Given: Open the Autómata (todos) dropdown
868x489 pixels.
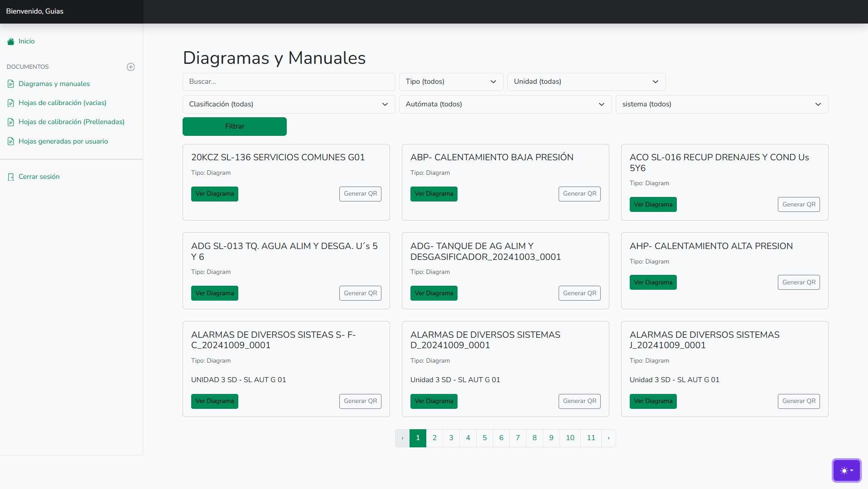Looking at the screenshot, I should click(x=505, y=104).
